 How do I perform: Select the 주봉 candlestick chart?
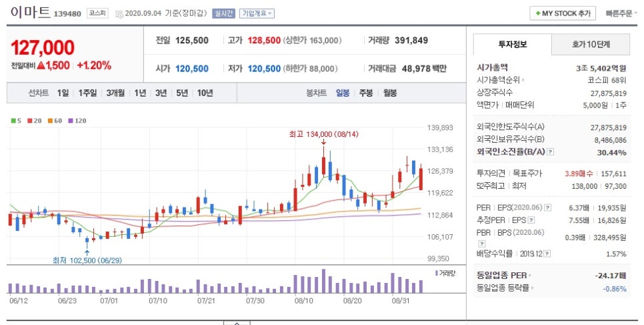click(x=366, y=93)
